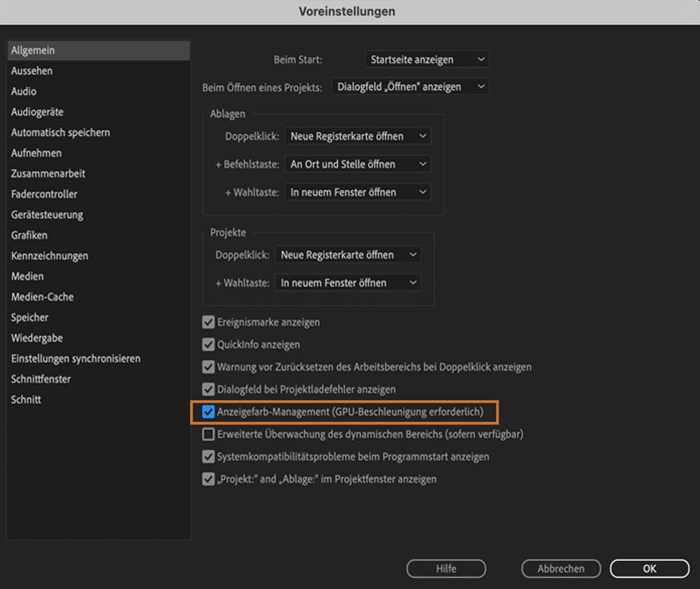
Task: Uncheck "Dialogfeld bei Projektladefehler anzeigen"
Action: [x=208, y=389]
